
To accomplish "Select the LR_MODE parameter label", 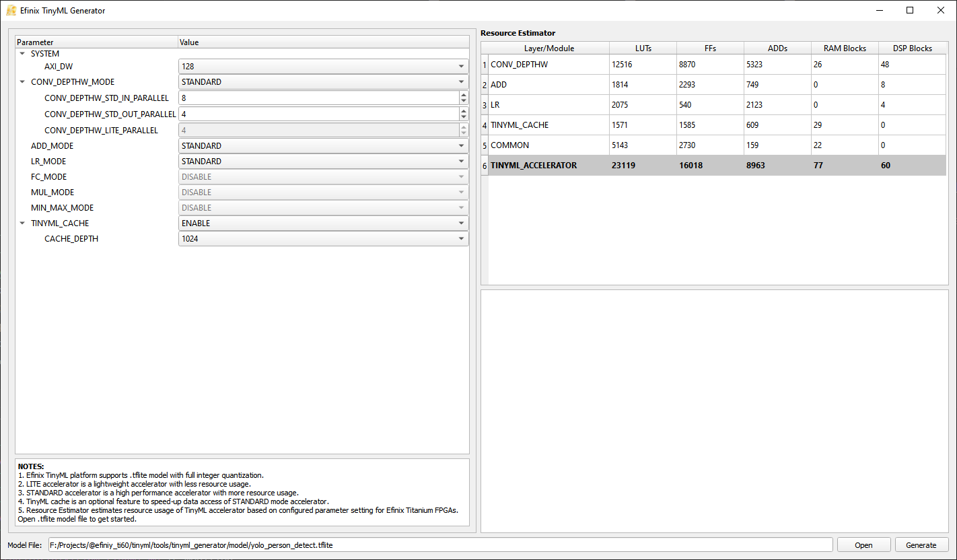I will (x=49, y=162).
